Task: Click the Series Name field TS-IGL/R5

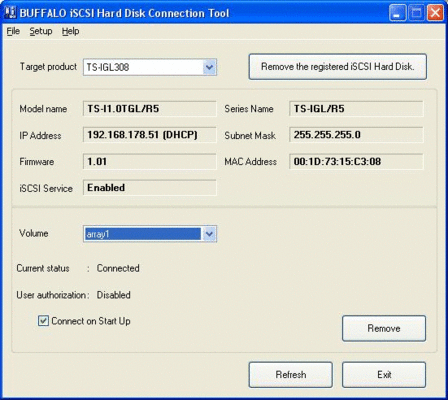Action: [x=356, y=109]
